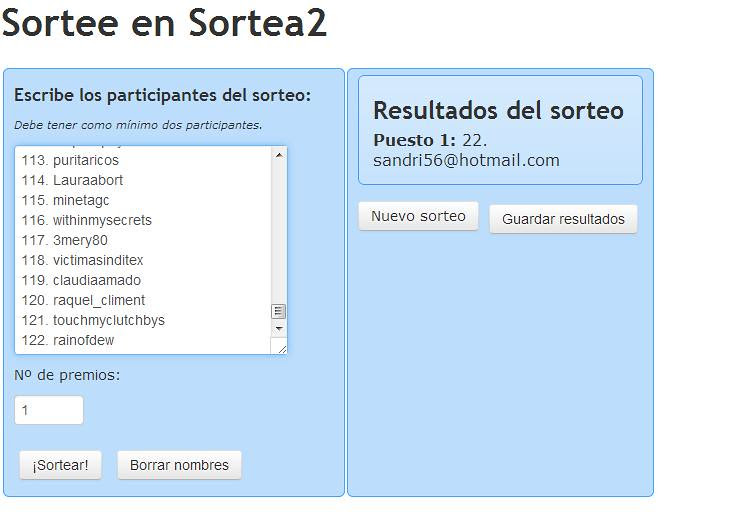Viewport: 749px width, 514px height.
Task: Click the Nº de premios label
Action: [67, 375]
